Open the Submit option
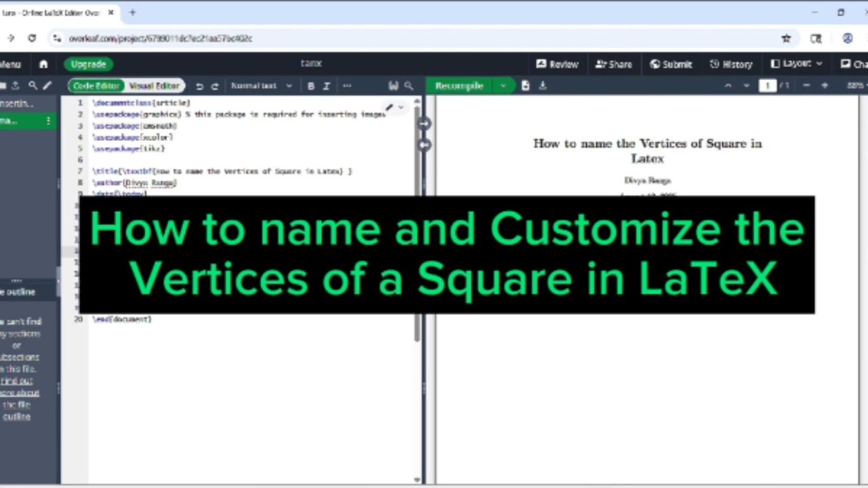868x488 pixels. (671, 64)
